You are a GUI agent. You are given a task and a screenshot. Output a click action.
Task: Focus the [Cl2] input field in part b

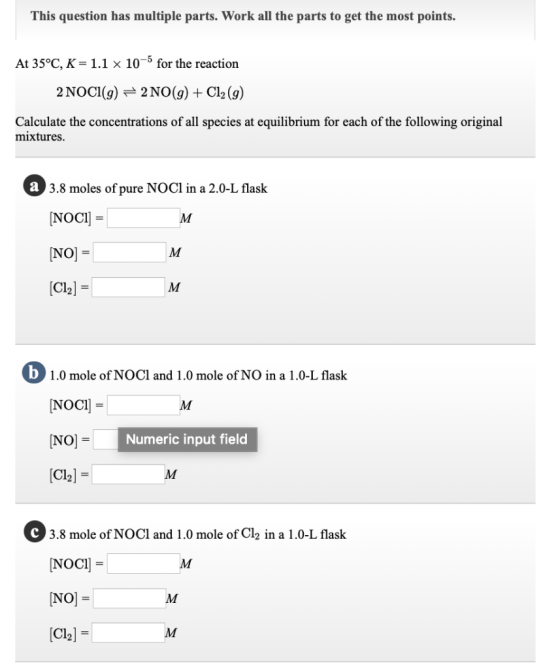(128, 474)
